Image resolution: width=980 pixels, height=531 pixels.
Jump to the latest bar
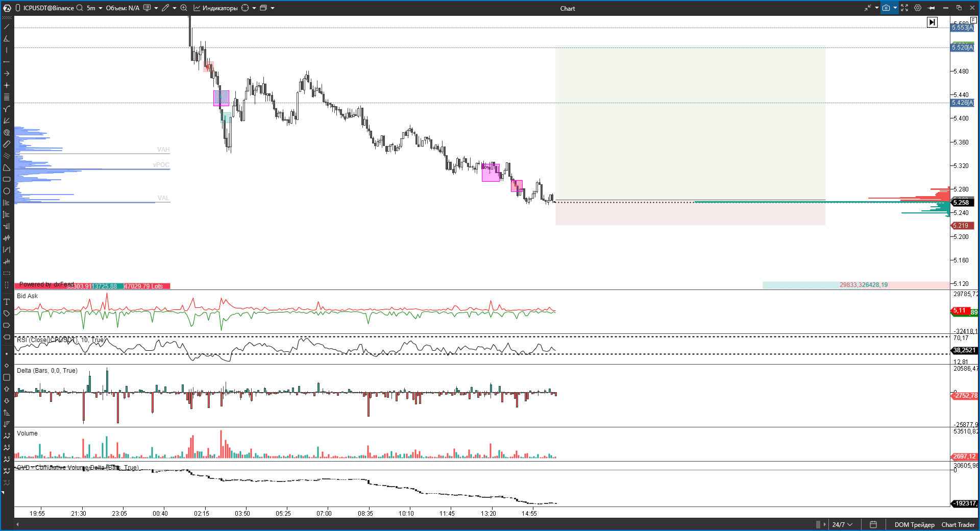pyautogui.click(x=932, y=22)
